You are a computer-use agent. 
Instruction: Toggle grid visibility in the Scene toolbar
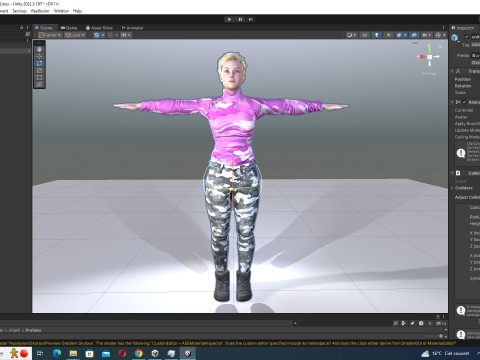point(97,35)
